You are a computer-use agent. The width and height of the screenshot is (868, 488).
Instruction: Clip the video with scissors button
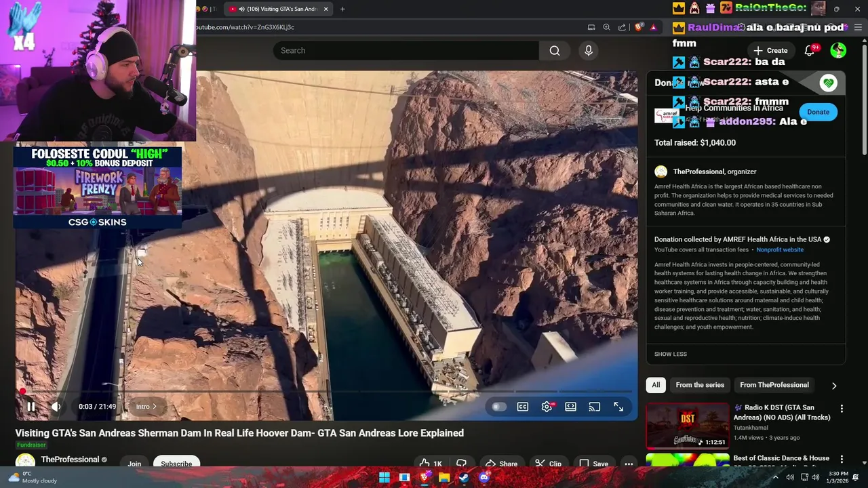(x=548, y=464)
